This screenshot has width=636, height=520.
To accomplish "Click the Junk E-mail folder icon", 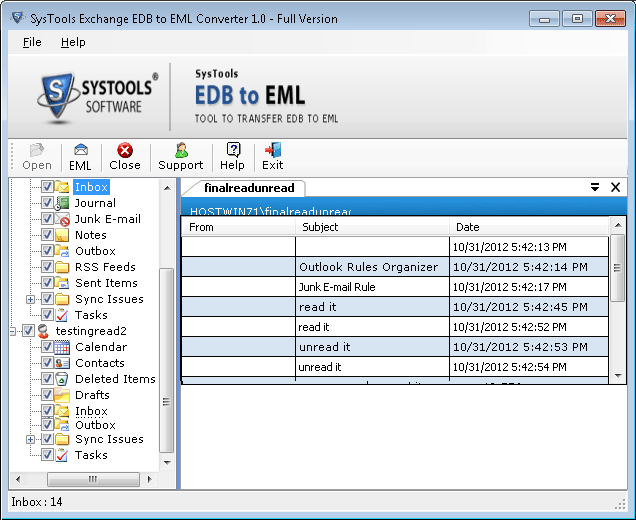I will [x=62, y=219].
